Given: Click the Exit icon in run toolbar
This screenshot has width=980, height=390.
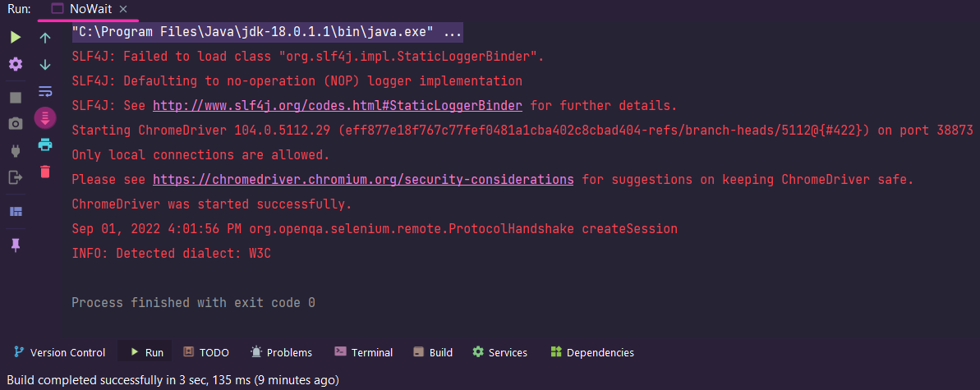Looking at the screenshot, I should pos(16,177).
